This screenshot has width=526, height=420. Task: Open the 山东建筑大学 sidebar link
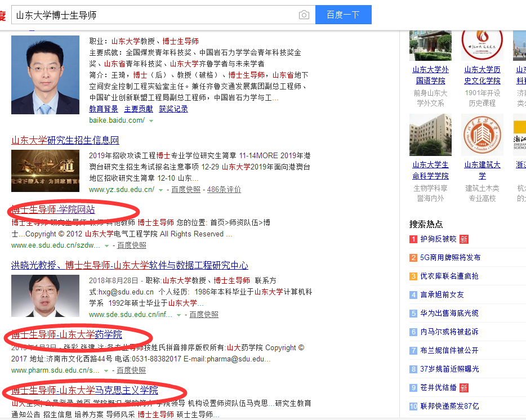click(482, 171)
